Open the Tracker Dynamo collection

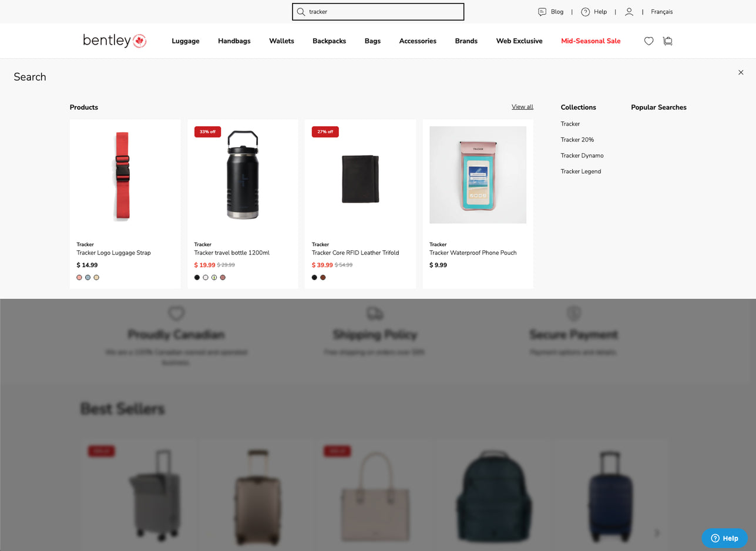582,156
